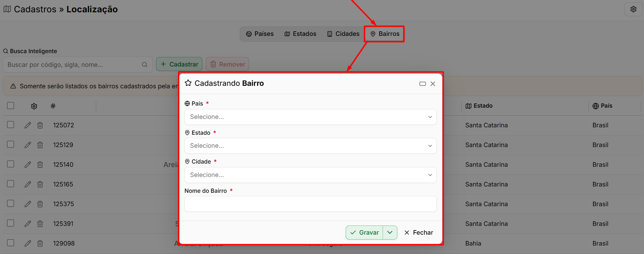
Task: Edit row 125129 with pencil icon
Action: point(28,145)
